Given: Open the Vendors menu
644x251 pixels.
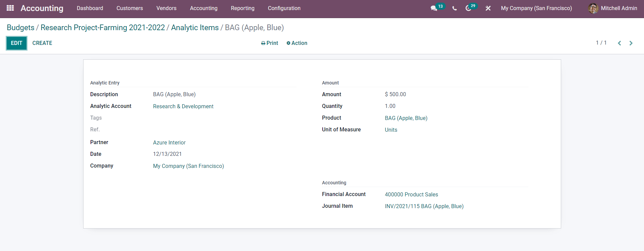Looking at the screenshot, I should [166, 8].
